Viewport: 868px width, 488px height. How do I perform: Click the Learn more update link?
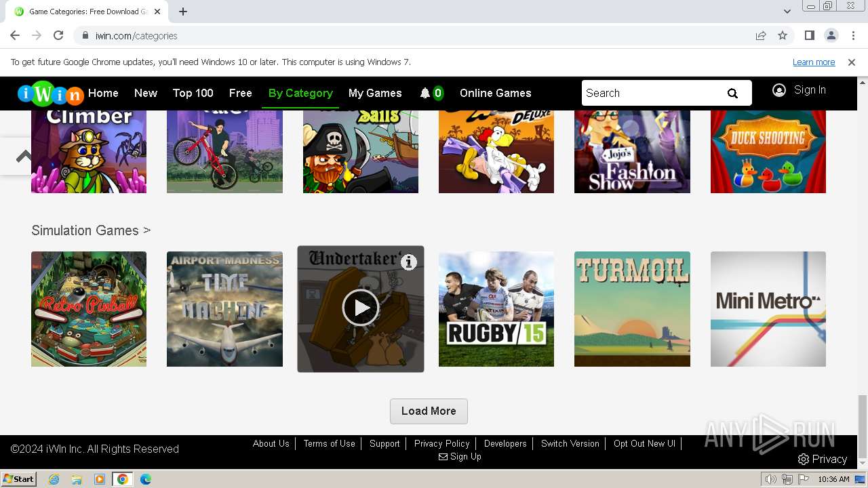814,62
